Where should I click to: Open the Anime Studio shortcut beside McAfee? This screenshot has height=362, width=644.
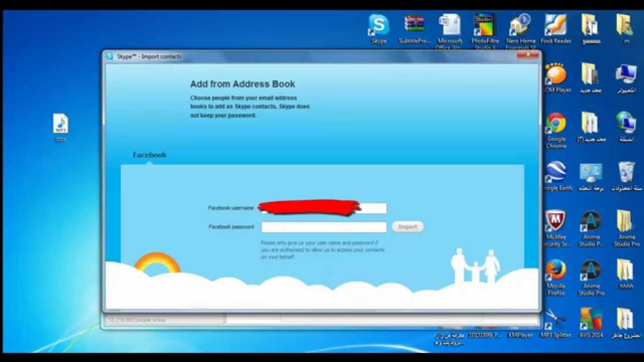pyautogui.click(x=591, y=229)
